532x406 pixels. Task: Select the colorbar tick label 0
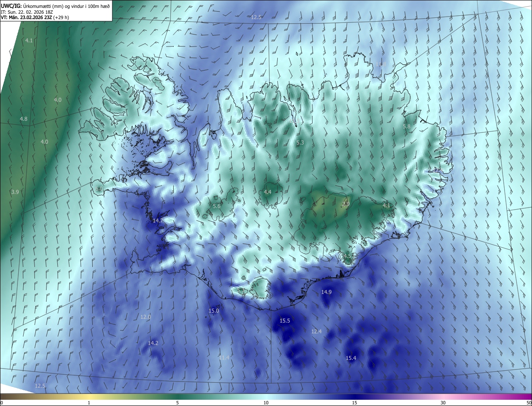(x=2, y=403)
